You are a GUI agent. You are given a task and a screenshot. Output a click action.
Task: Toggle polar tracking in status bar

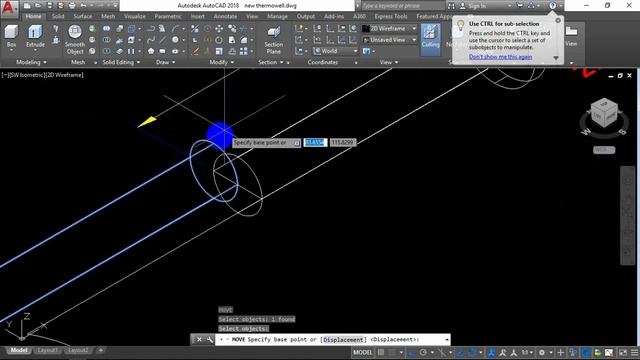click(x=423, y=352)
